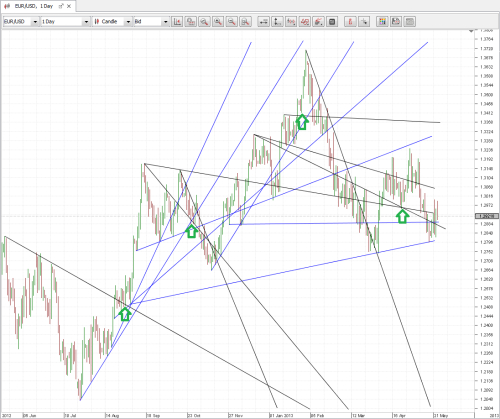Expand the 1 Day period dropdown
This screenshot has height=419, width=500.
pyautogui.click(x=65, y=22)
